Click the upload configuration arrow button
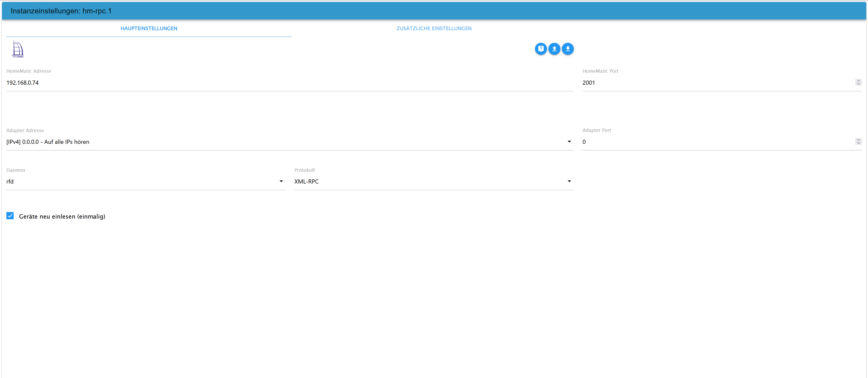Image resolution: width=868 pixels, height=378 pixels. click(x=554, y=49)
